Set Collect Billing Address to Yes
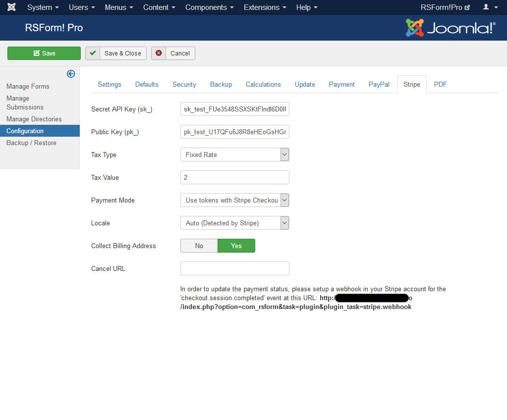 coord(236,246)
